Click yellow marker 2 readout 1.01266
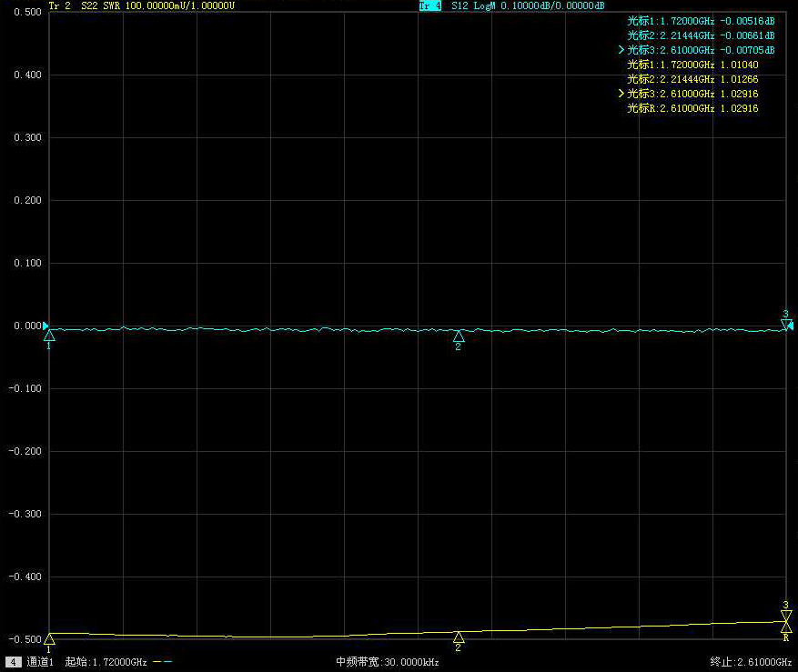This screenshot has width=798, height=672. tap(692, 79)
